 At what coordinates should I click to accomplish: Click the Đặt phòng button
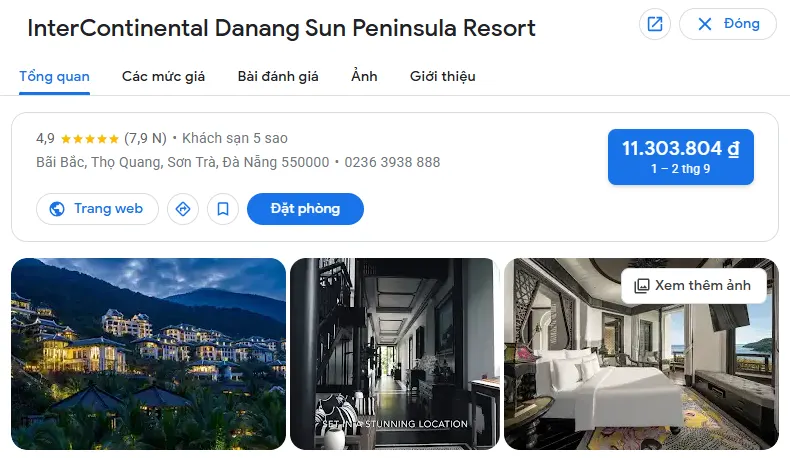[305, 209]
